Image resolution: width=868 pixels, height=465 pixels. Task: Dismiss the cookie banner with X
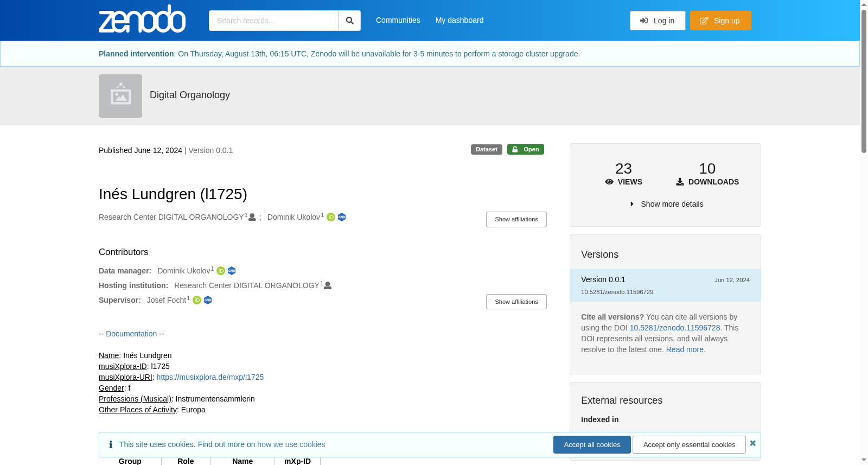753,443
